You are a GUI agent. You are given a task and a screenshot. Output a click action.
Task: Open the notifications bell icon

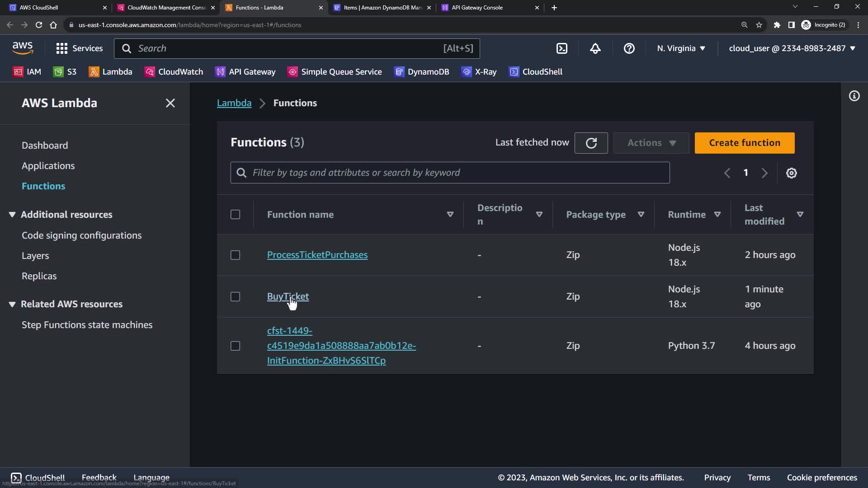pyautogui.click(x=595, y=48)
